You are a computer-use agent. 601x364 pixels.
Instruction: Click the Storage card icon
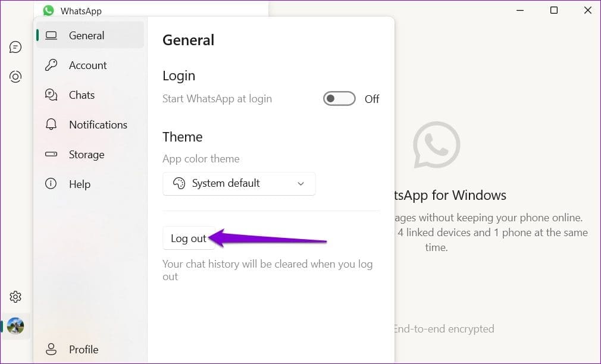tap(51, 154)
